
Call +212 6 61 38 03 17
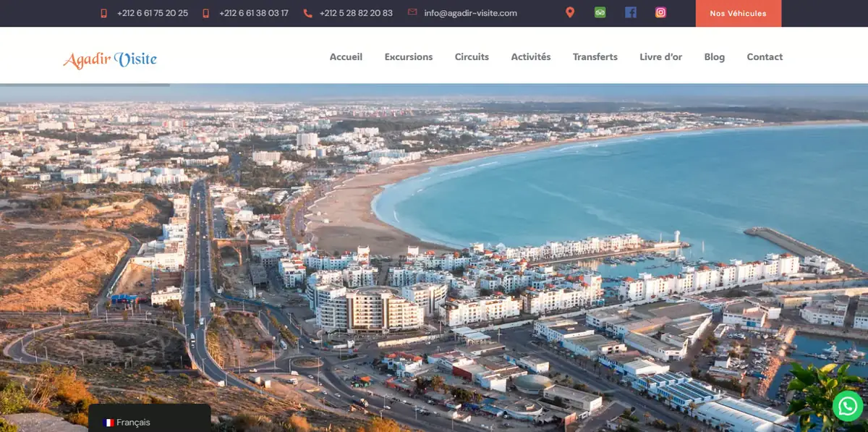coord(254,13)
